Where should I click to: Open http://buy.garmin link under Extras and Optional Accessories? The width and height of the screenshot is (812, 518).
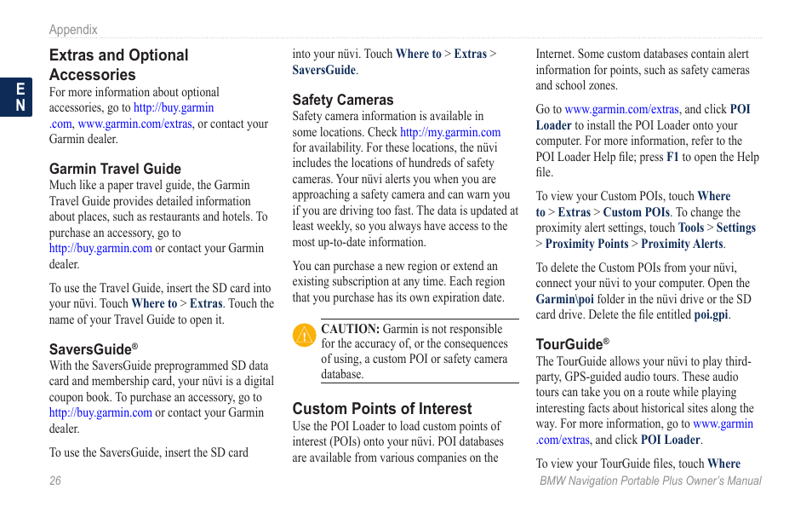[174, 108]
